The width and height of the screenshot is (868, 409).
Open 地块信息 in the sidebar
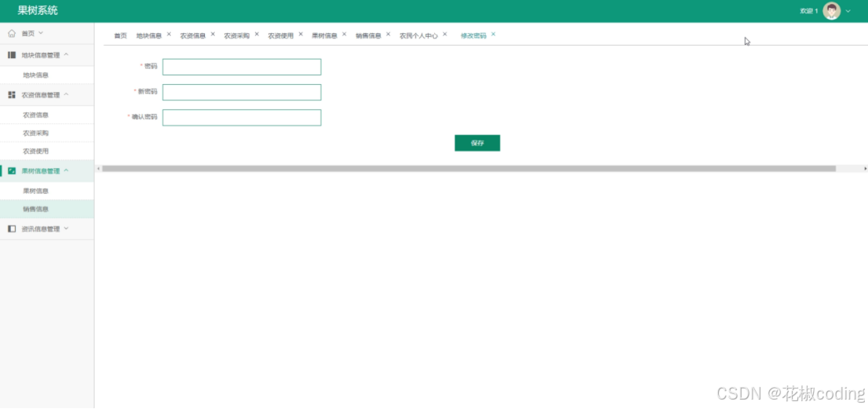[x=47, y=75]
